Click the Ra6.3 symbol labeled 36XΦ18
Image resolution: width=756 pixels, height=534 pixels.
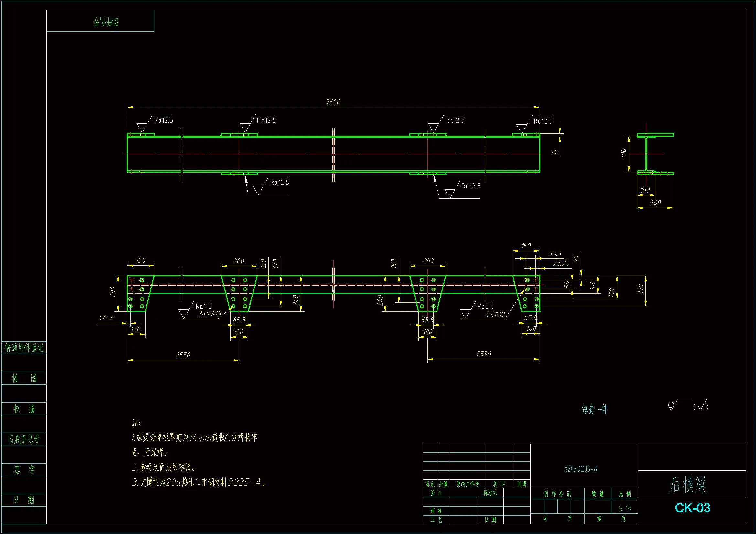[203, 307]
